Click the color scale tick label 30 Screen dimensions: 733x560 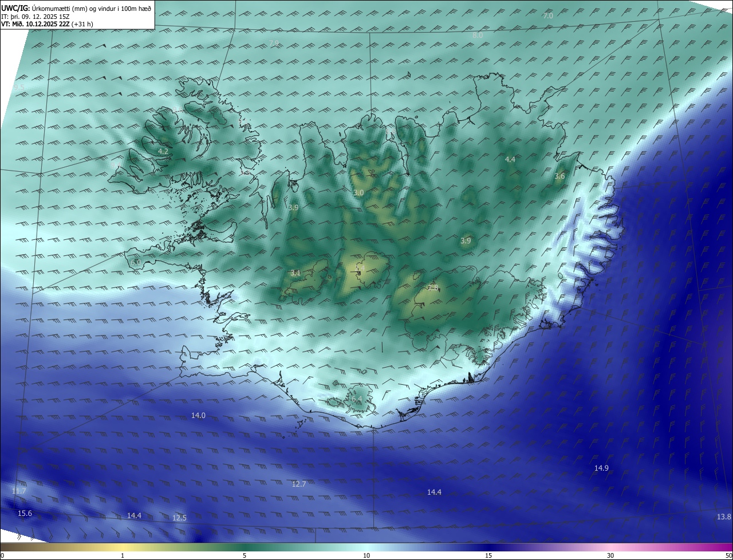click(x=610, y=555)
